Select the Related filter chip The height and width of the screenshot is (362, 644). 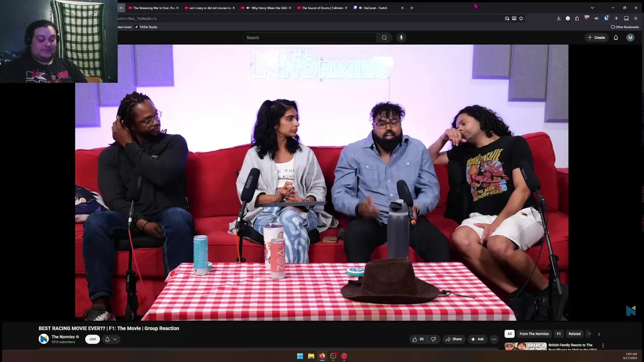tap(574, 334)
